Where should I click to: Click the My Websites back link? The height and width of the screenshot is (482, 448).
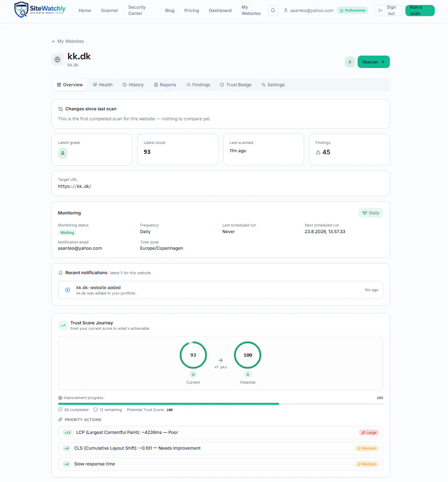68,41
